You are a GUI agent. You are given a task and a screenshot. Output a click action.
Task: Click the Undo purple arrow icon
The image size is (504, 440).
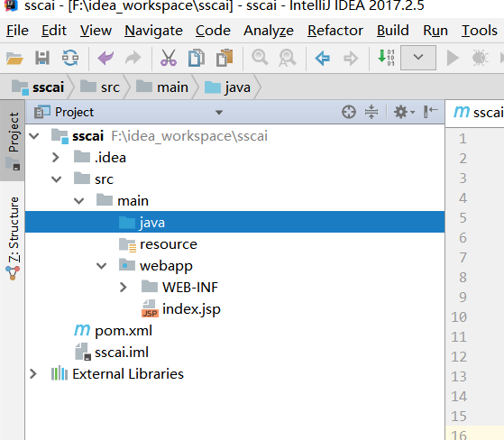click(x=105, y=59)
